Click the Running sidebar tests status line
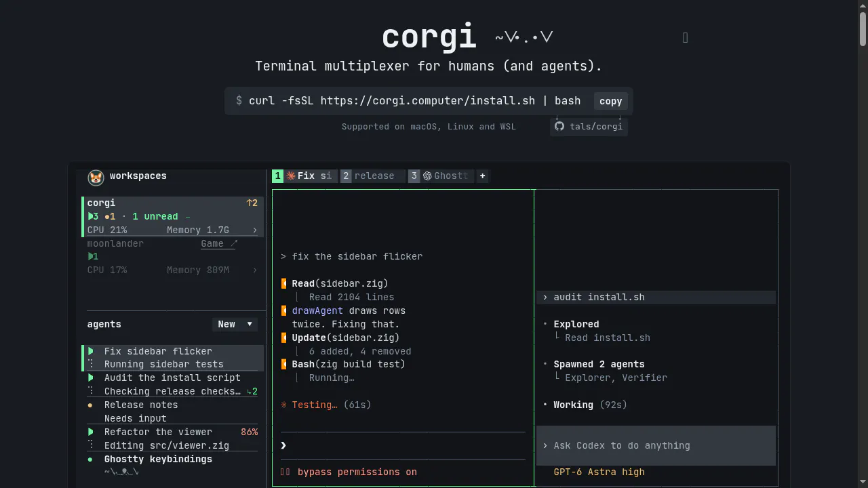Screen dimensions: 868x488 coord(163,364)
